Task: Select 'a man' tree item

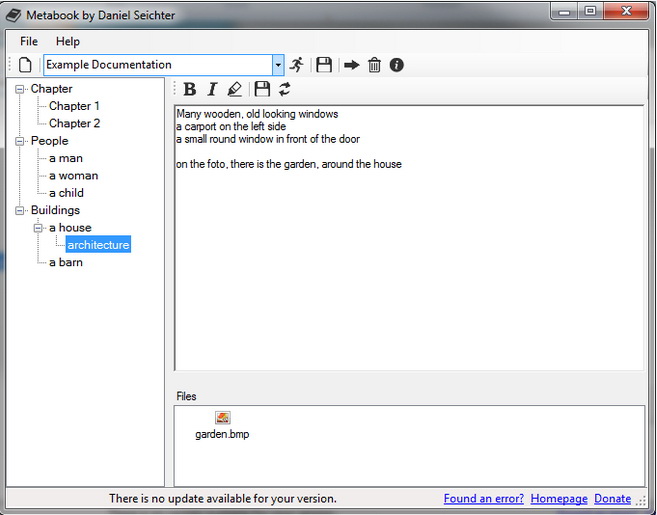Action: 66,158
